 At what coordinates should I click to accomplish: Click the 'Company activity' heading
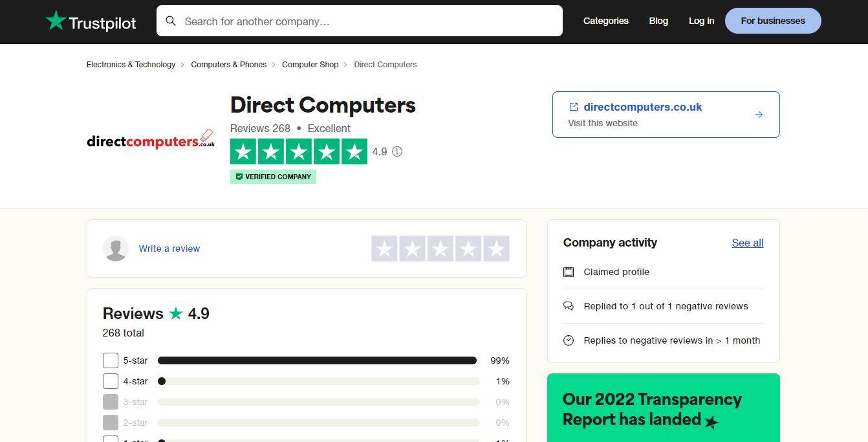(x=610, y=243)
